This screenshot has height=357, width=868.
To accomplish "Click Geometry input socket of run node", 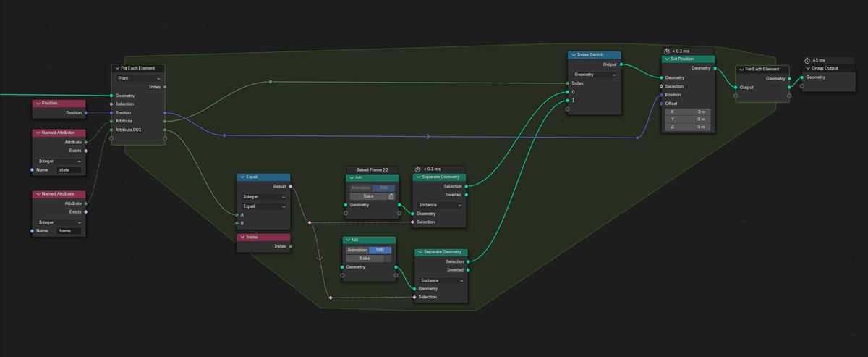I will [345, 205].
